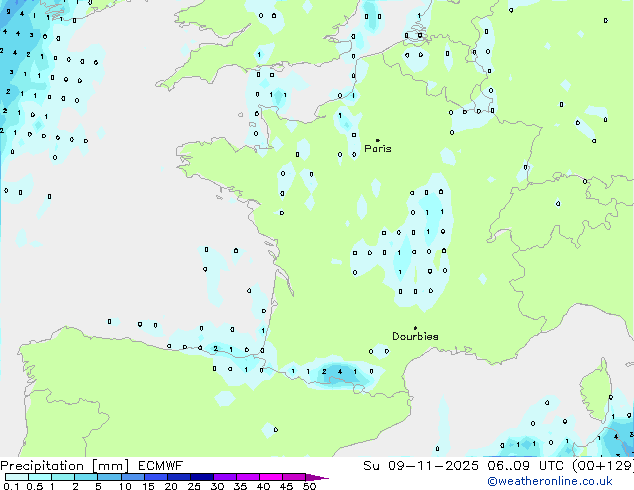Select the 15–20 mm legend color swatch

click(x=156, y=477)
